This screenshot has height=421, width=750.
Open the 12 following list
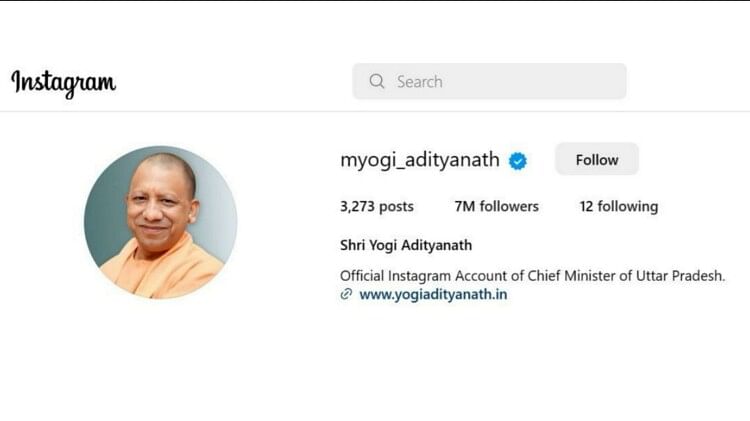[x=619, y=206]
